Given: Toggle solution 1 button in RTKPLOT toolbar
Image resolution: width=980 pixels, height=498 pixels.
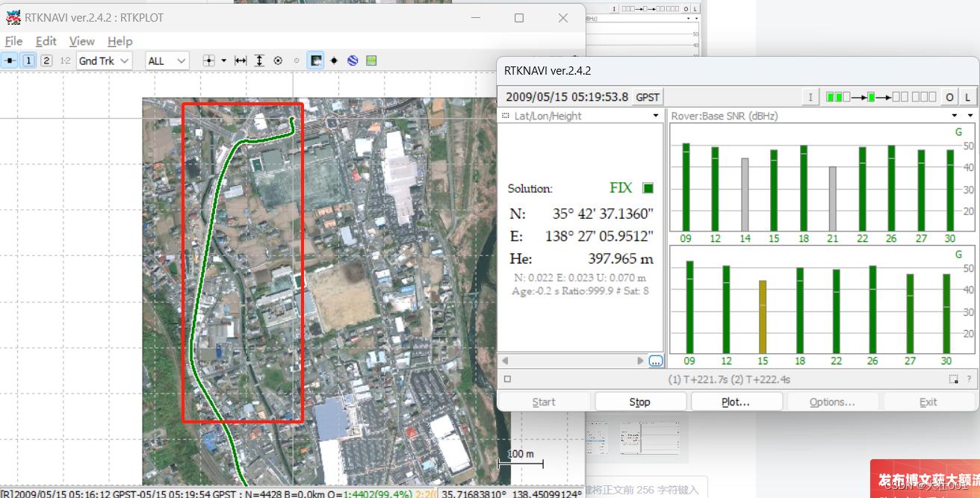Looking at the screenshot, I should click(x=28, y=60).
